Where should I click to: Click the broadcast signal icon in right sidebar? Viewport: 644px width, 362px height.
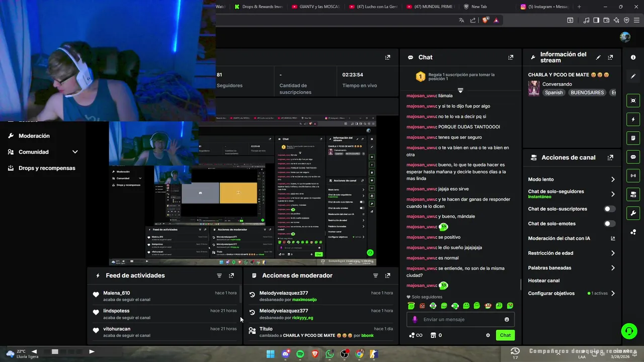coord(633,176)
